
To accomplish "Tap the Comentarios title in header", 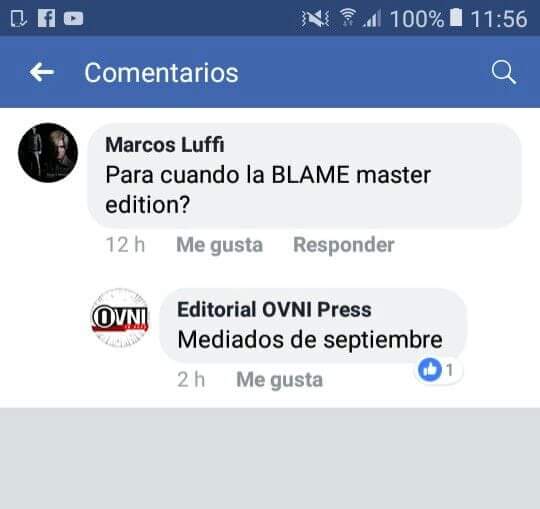I will click(x=161, y=73).
